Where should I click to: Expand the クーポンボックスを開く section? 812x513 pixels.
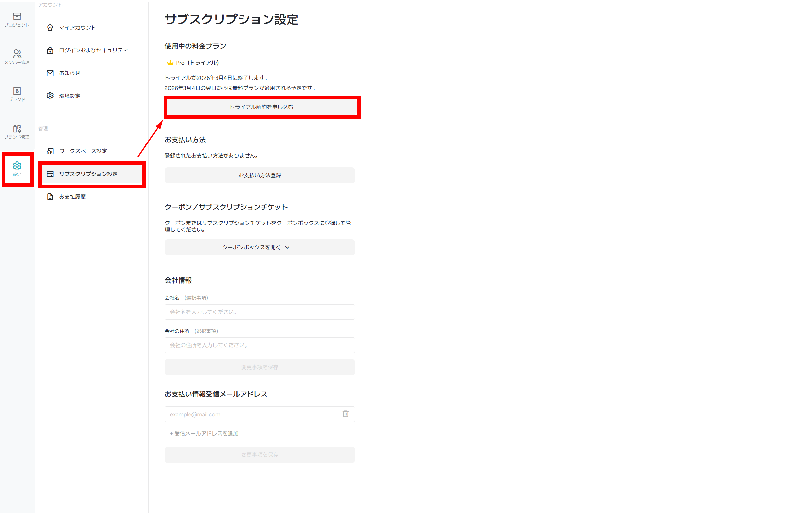(x=259, y=247)
